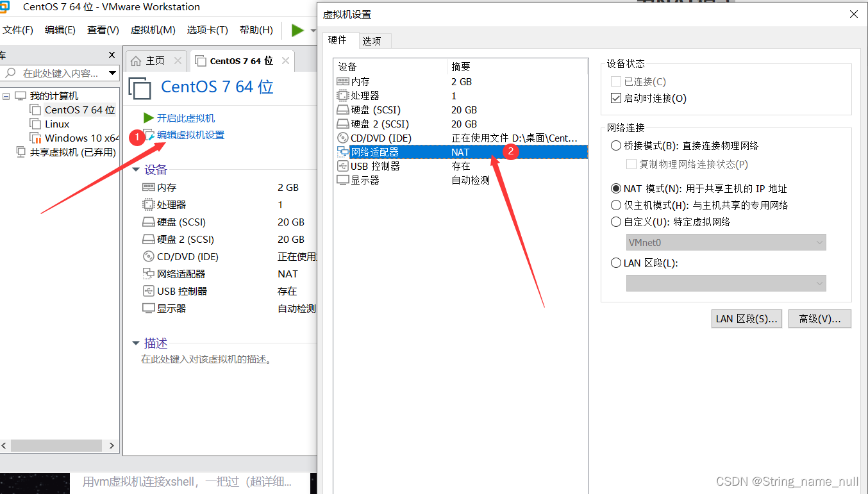Select LAN 区段(L) radio button
Screen dimensions: 868x494
click(616, 263)
